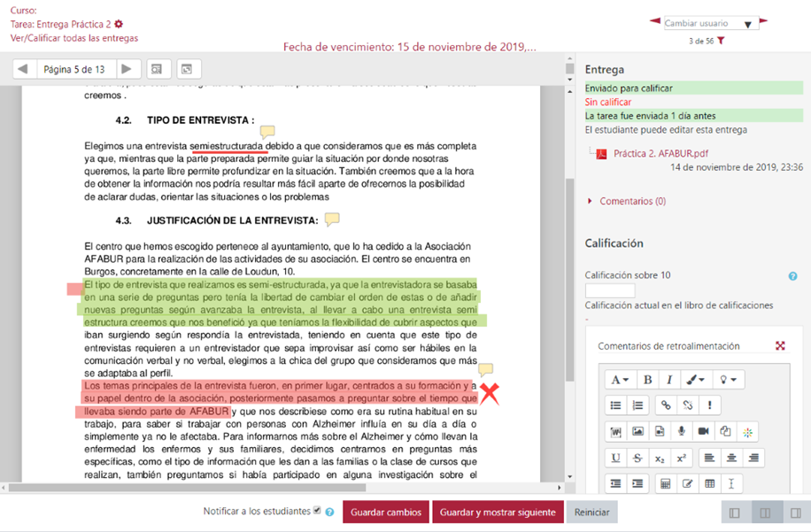This screenshot has height=532, width=811.
Task: Insert an image into feedback
Action: (637, 432)
